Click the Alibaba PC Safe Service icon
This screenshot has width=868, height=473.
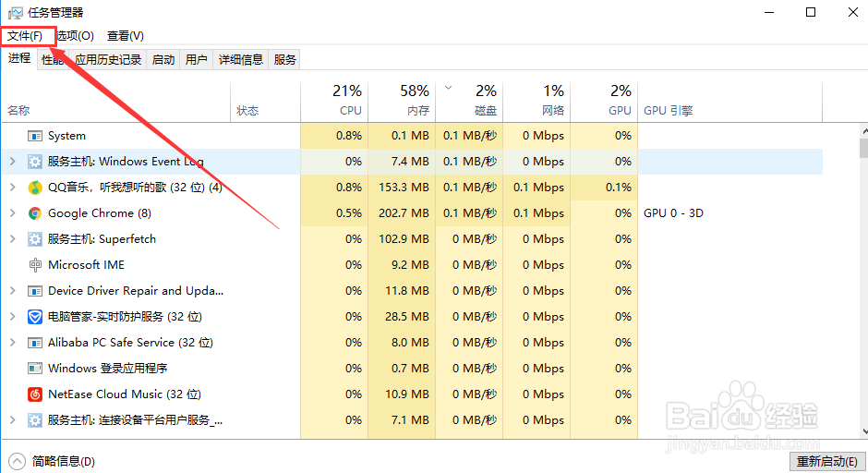(x=35, y=343)
